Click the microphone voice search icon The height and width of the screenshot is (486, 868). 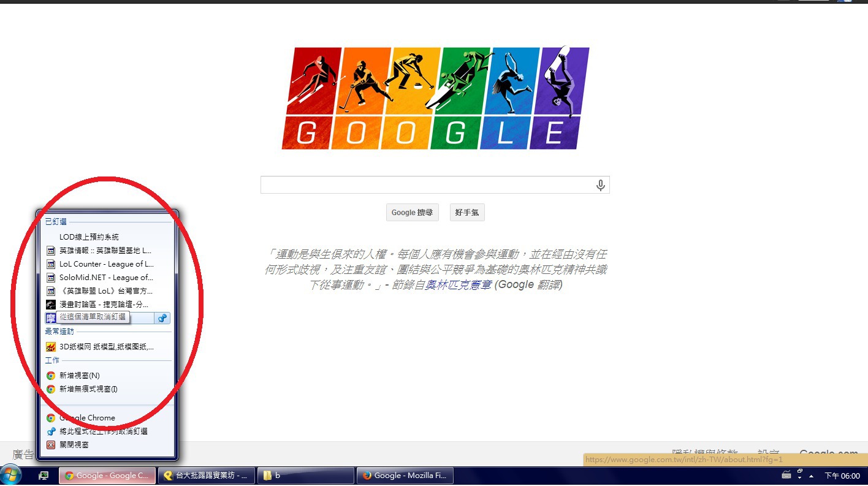click(x=601, y=185)
